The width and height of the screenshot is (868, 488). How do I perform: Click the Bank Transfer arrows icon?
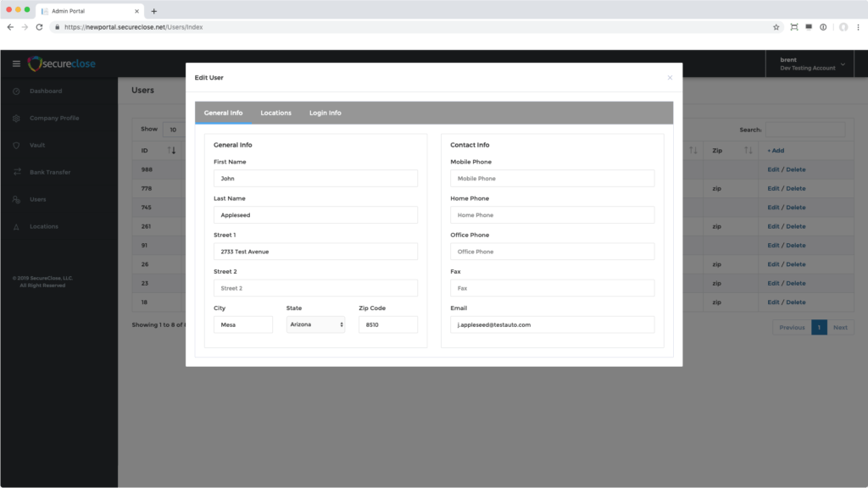pos(16,172)
